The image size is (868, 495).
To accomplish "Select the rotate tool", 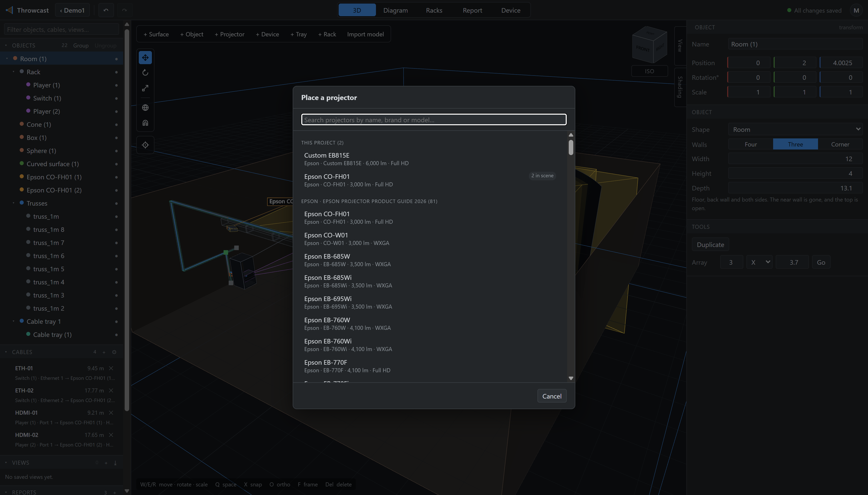I will click(145, 73).
